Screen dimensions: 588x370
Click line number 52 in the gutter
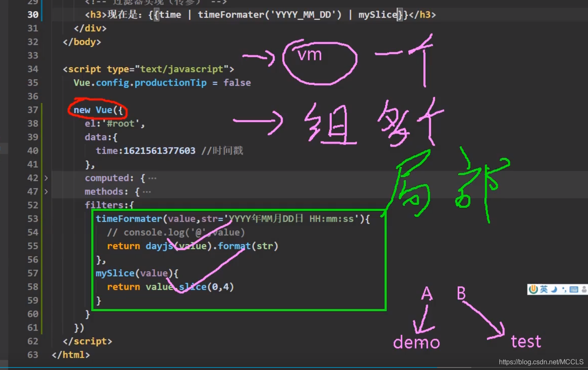coord(33,205)
